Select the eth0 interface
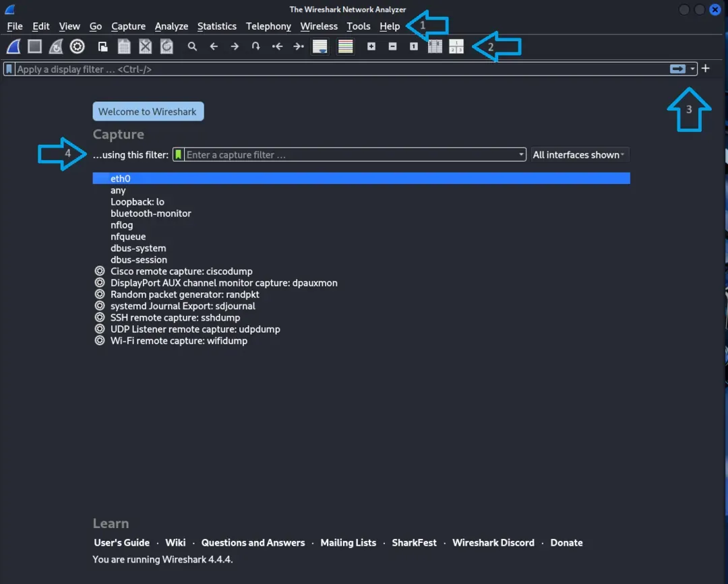 361,178
